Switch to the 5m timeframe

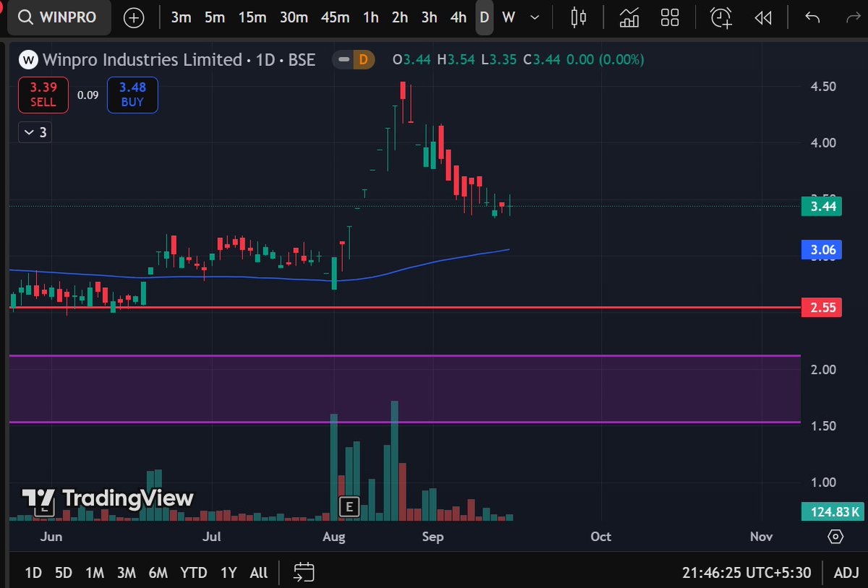(x=215, y=17)
